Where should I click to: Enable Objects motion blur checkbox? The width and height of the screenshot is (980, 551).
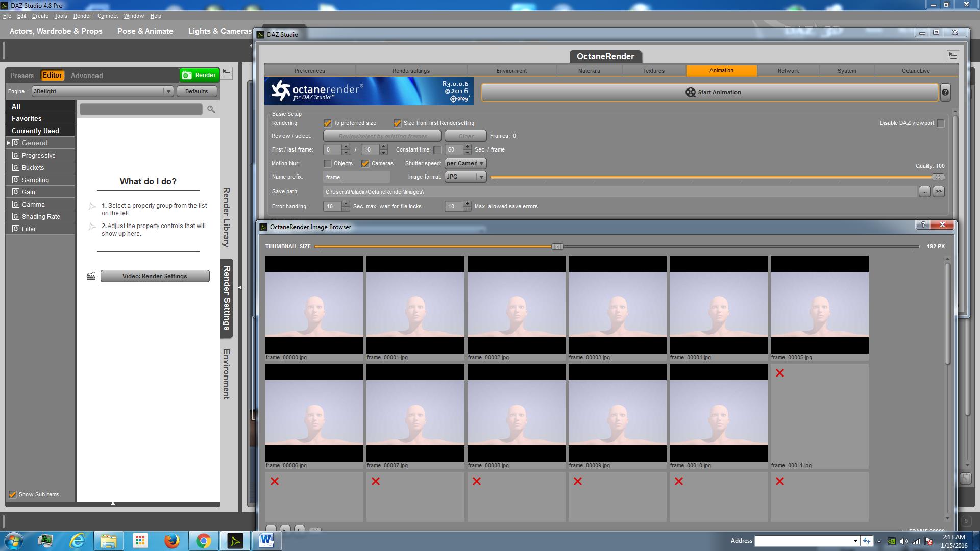pyautogui.click(x=327, y=164)
